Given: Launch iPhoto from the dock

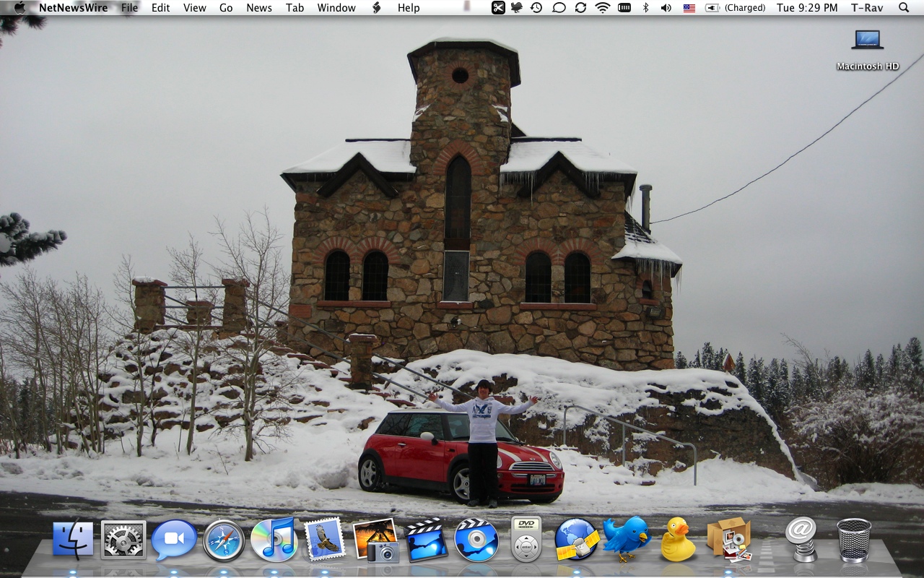Looking at the screenshot, I should click(x=375, y=540).
